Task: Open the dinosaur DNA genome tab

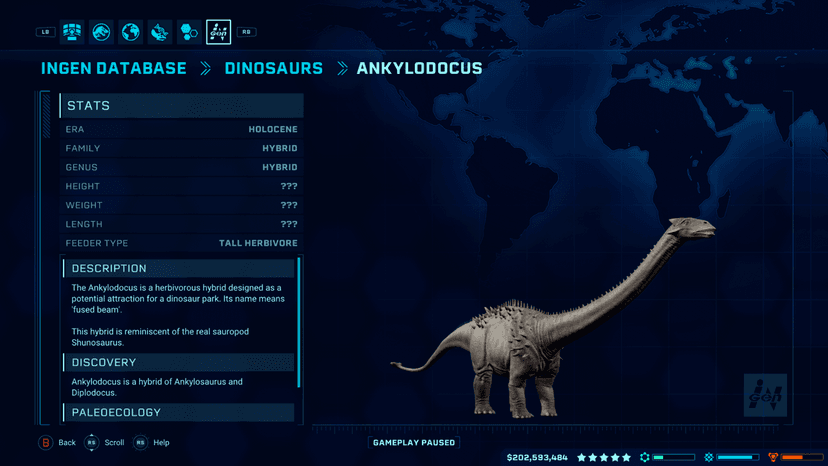Action: point(159,32)
